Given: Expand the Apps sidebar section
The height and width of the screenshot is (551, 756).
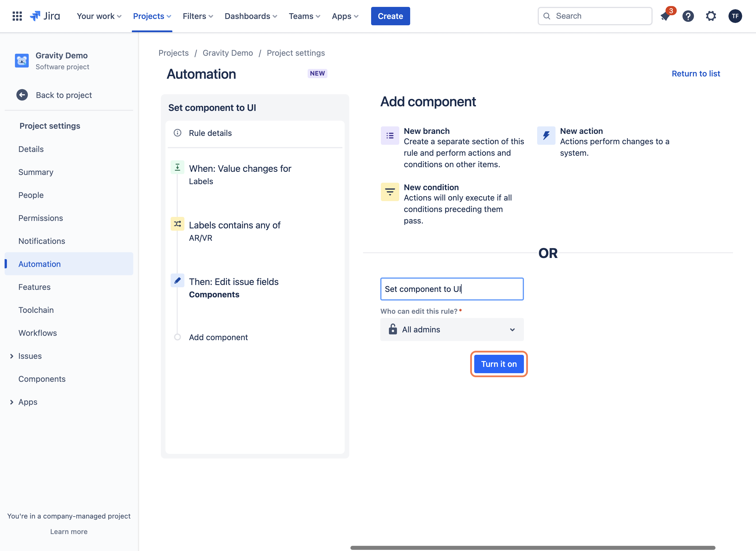Looking at the screenshot, I should 12,402.
